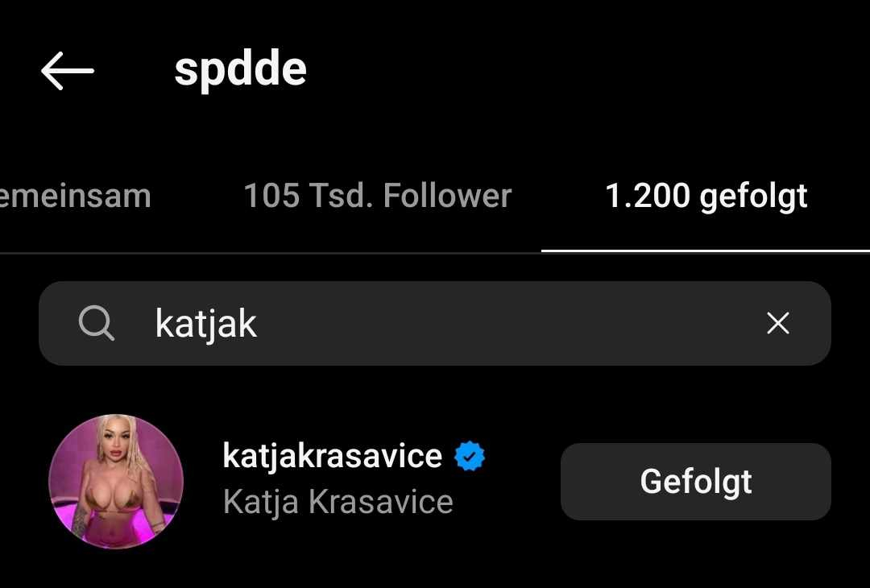Toggle following state for Katja Krasavice

(x=696, y=481)
